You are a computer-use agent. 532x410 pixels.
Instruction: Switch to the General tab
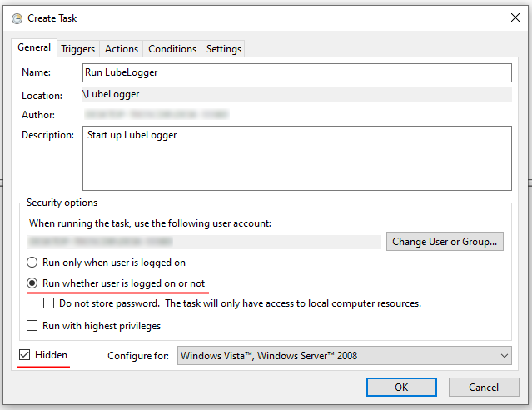34,48
